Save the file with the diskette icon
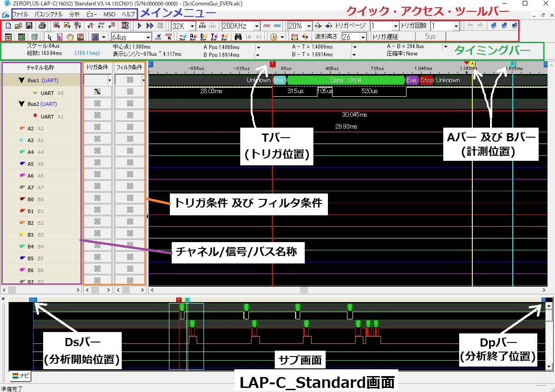The width and height of the screenshot is (555, 392). click(x=29, y=25)
